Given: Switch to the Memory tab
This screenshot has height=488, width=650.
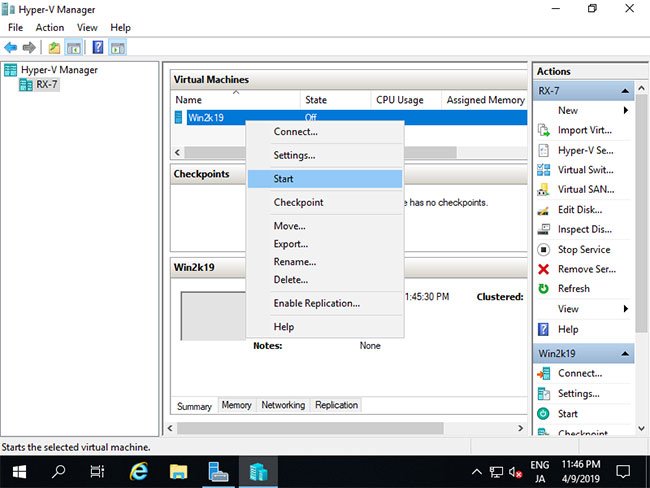Looking at the screenshot, I should (x=237, y=405).
